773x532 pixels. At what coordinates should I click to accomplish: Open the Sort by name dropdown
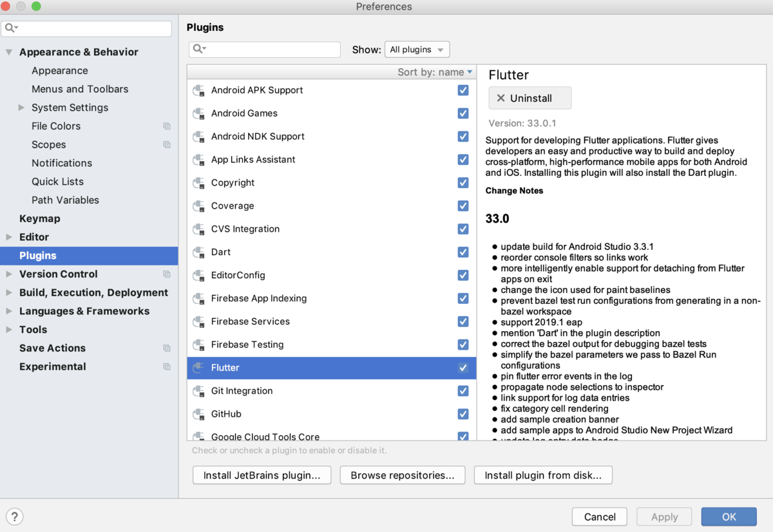tap(435, 72)
